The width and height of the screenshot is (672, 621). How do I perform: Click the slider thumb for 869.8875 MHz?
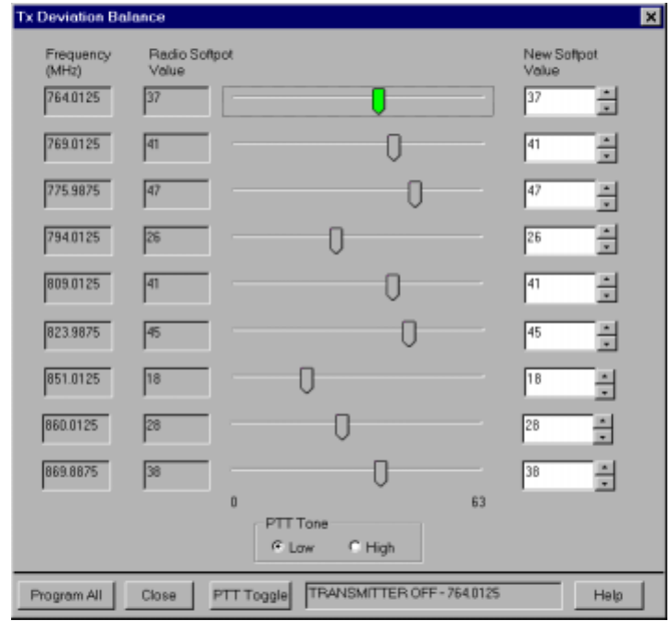[x=380, y=474]
